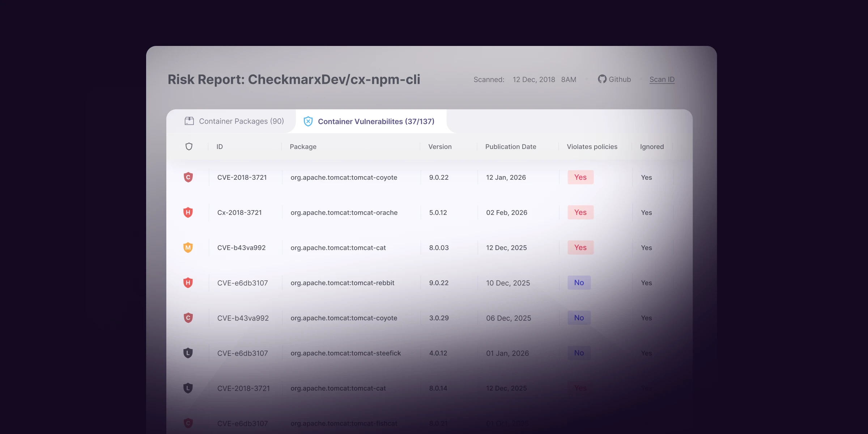Viewport: 868px width, 434px height.
Task: Click the No badge in the 06 Dec, 2025 row
Action: pyautogui.click(x=579, y=318)
